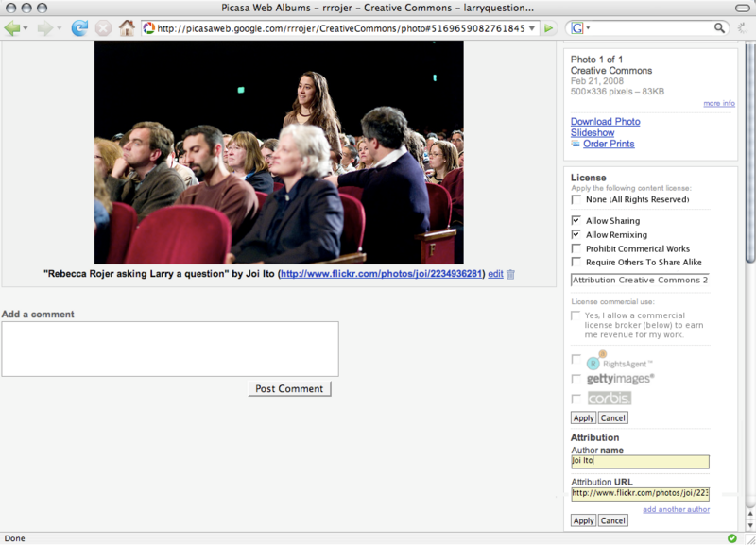The height and width of the screenshot is (545, 756).
Task: Click the Attribution Creative Commons license field
Action: (x=640, y=280)
